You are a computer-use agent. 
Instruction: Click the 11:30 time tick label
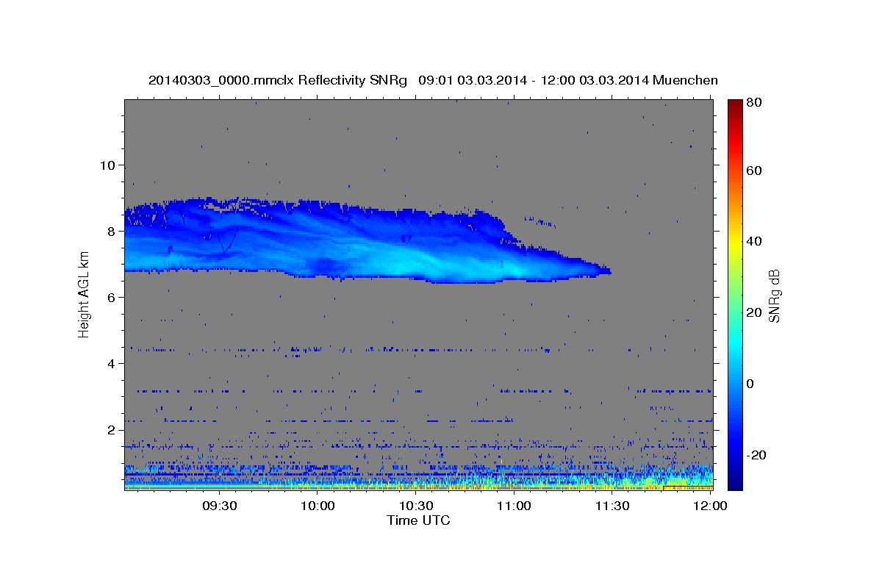(612, 506)
